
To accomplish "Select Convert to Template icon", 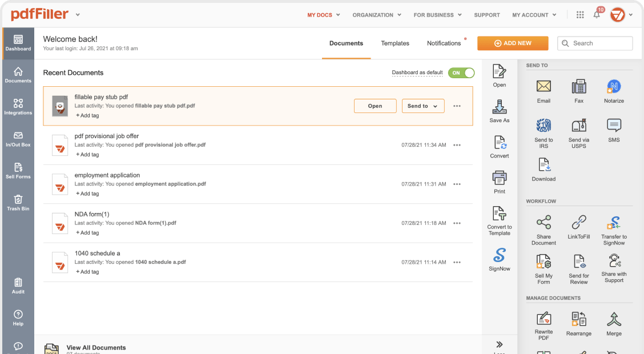I will coord(500,214).
